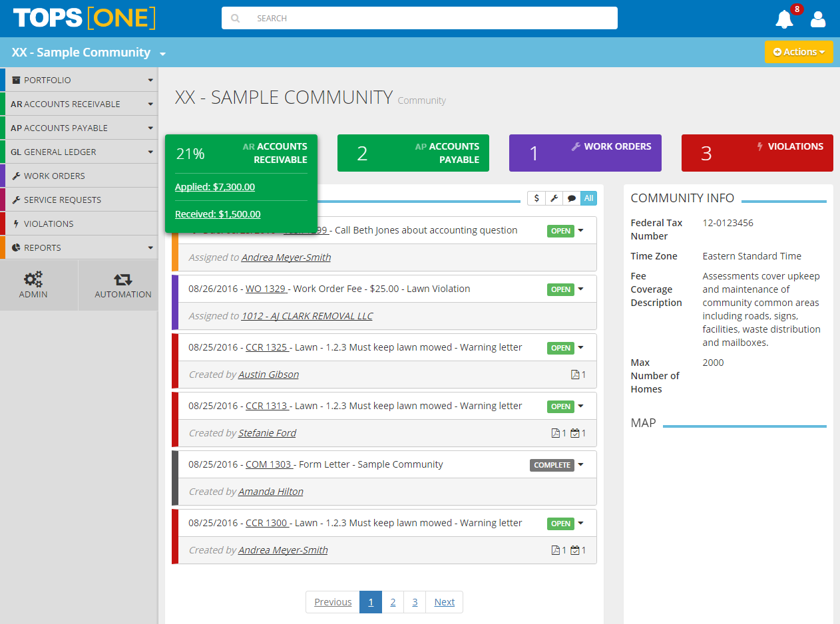Filter activity by dollar sign icon
This screenshot has width=840, height=624.
pos(536,198)
